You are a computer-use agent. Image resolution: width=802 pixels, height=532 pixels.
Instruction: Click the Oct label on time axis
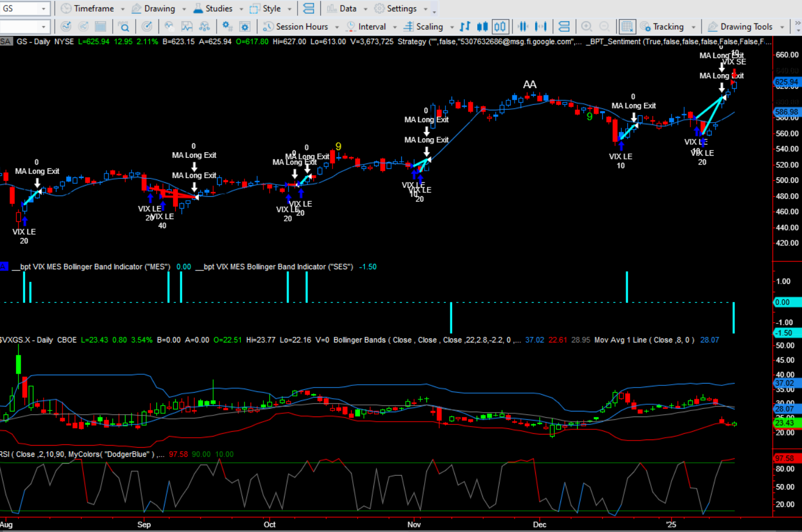point(270,525)
